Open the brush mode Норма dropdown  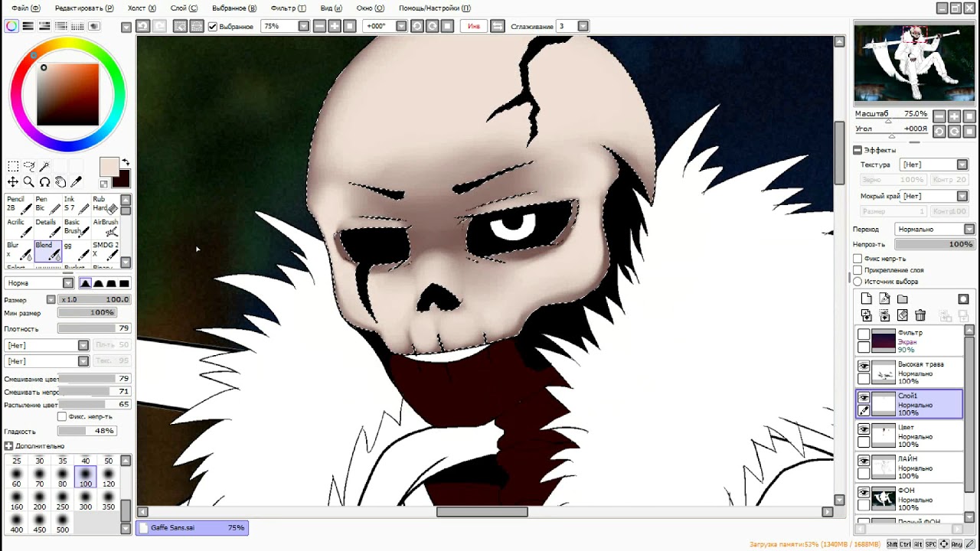(x=68, y=283)
